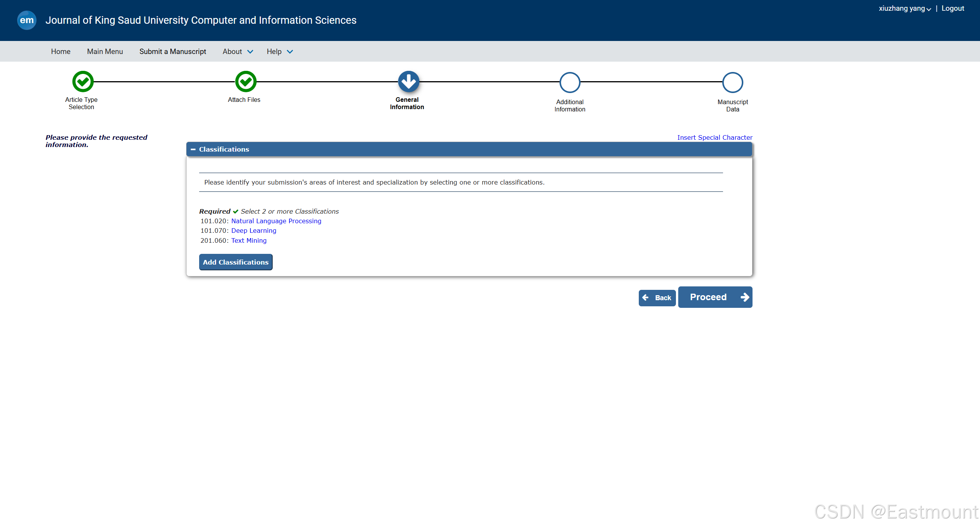Click the Additional Information step circle

point(570,82)
